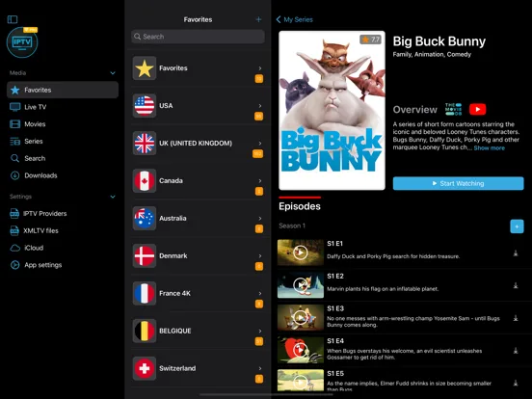
Task: Download episode S1 E1
Action: [516, 253]
